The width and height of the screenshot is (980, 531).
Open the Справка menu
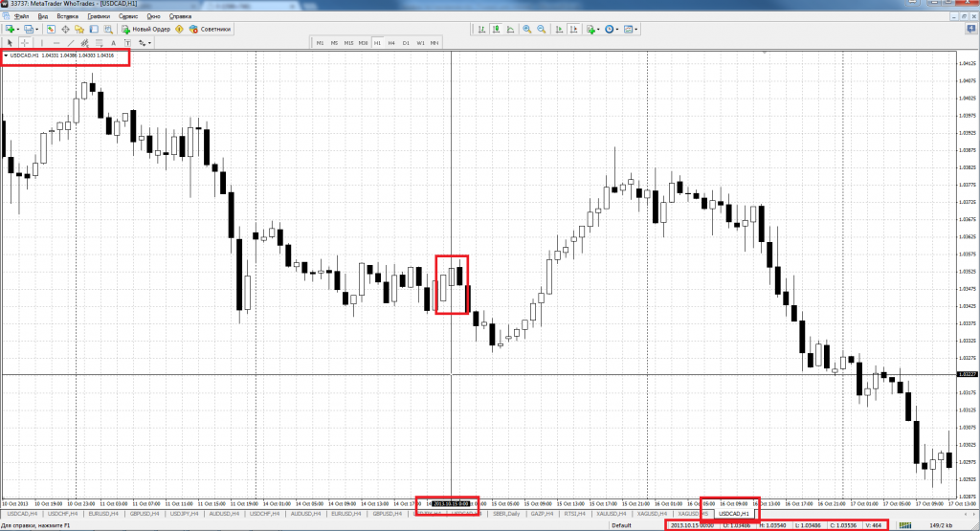click(x=180, y=16)
